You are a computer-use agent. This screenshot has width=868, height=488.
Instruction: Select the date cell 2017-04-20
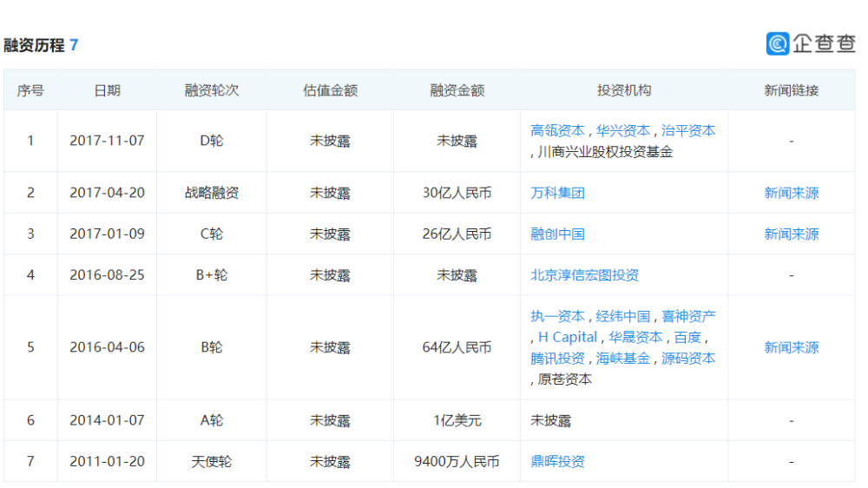click(107, 193)
